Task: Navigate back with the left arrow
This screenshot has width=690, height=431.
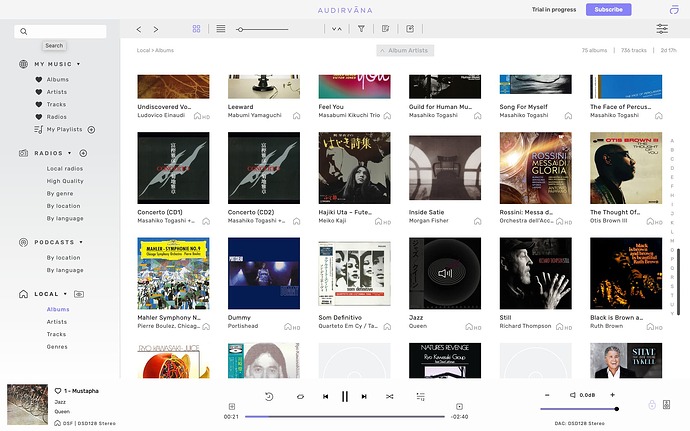Action: 139,29
